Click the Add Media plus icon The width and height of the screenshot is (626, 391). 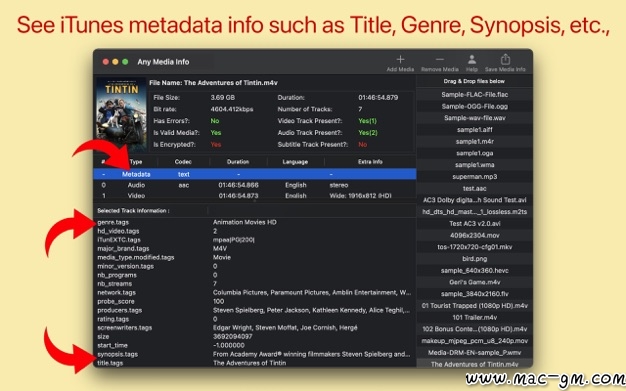tap(400, 60)
